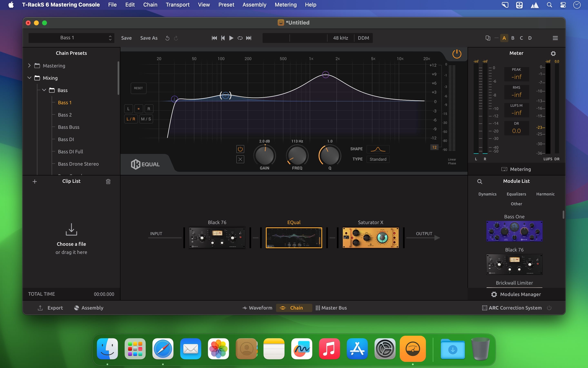Reset the EQ with RESET button
The image size is (588, 368).
click(x=138, y=88)
